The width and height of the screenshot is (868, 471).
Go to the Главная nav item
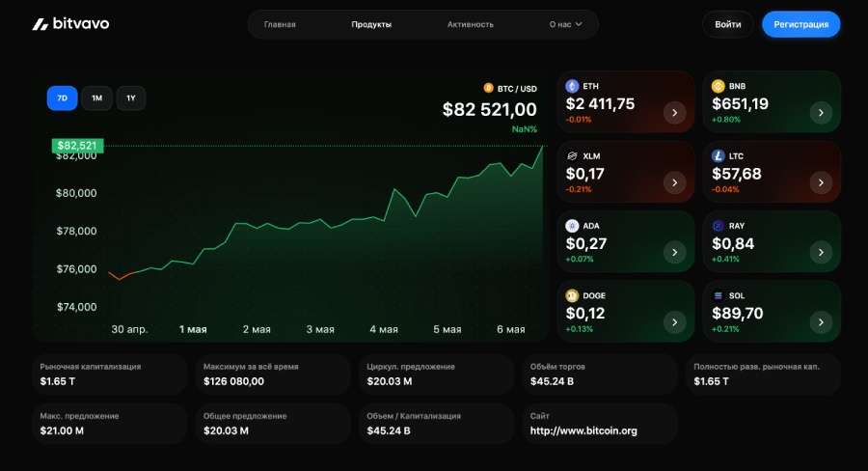pyautogui.click(x=280, y=24)
